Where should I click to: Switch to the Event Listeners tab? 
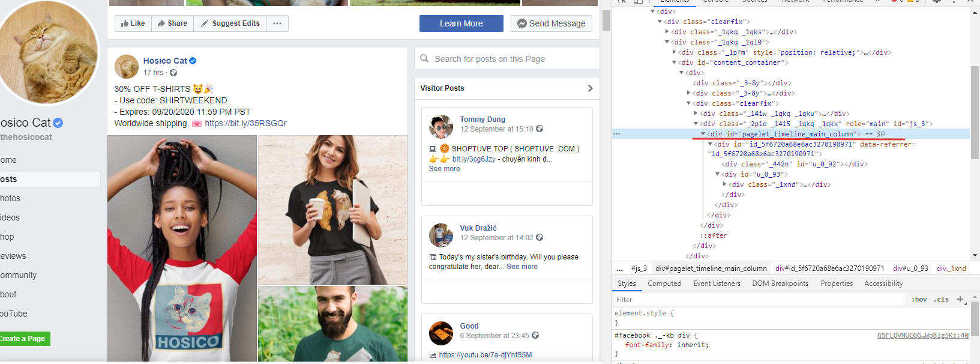coord(717,284)
